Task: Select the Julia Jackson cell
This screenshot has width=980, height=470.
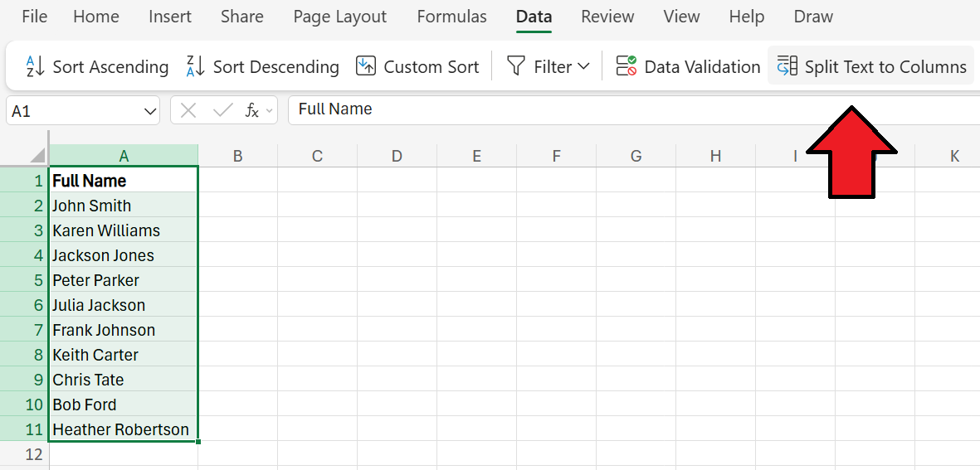Action: point(124,304)
